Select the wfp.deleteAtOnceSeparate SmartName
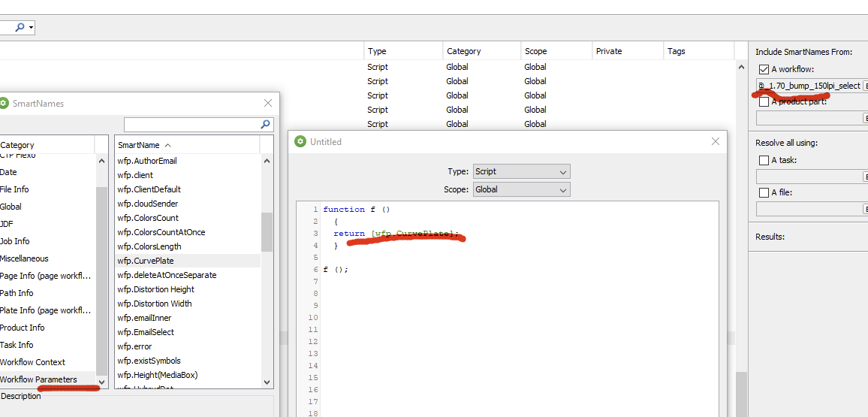The width and height of the screenshot is (868, 417). click(188, 275)
